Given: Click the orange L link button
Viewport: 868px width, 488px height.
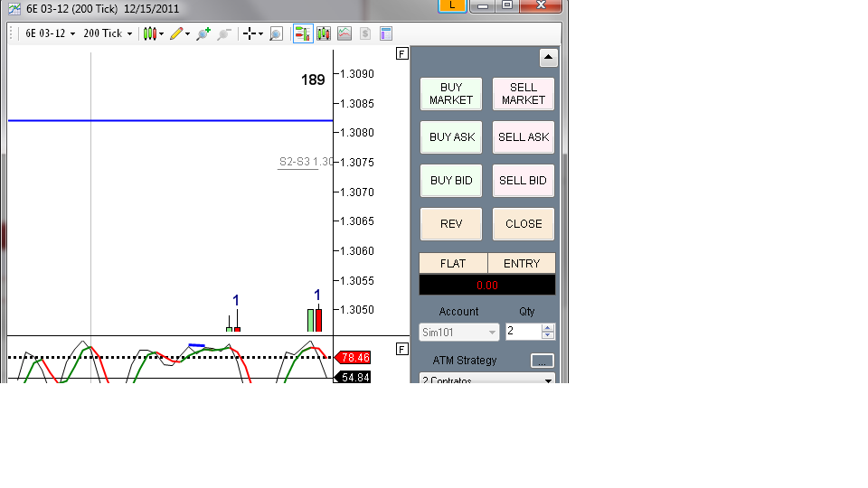Looking at the screenshot, I should [452, 5].
